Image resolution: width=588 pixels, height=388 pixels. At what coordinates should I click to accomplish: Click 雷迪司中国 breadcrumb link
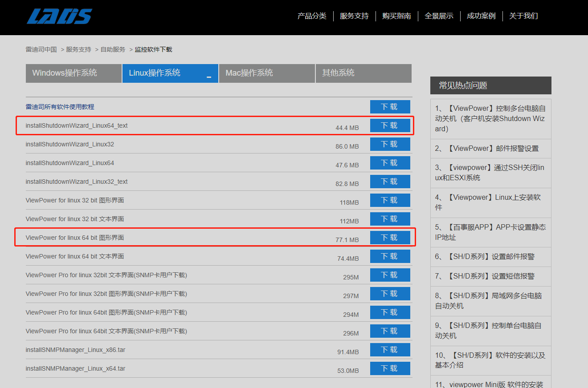(41, 49)
